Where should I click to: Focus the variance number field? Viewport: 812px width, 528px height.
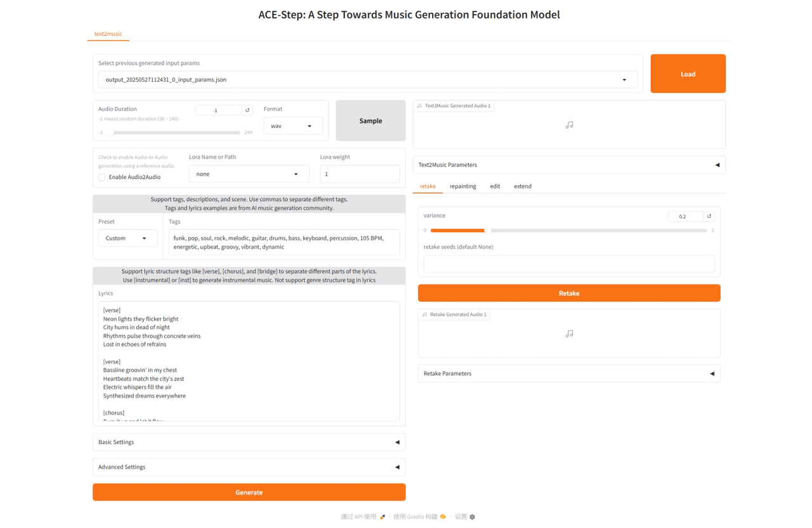(x=686, y=216)
